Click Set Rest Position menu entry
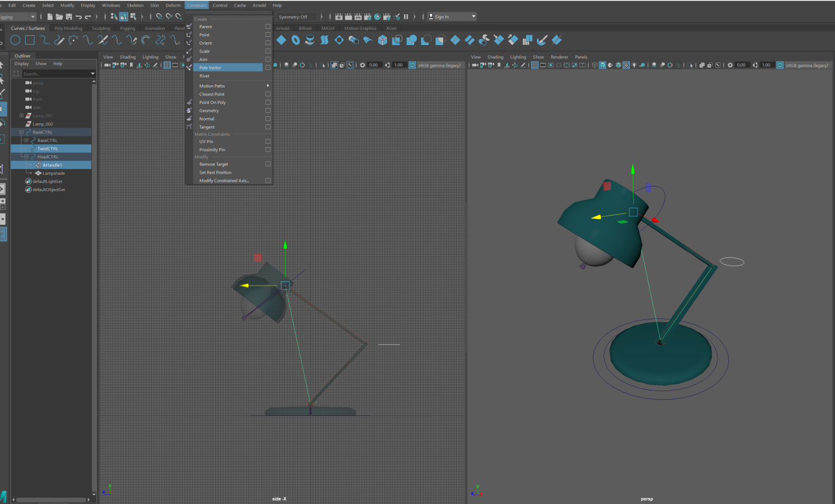Viewport: 835px width, 504px height. tap(215, 173)
